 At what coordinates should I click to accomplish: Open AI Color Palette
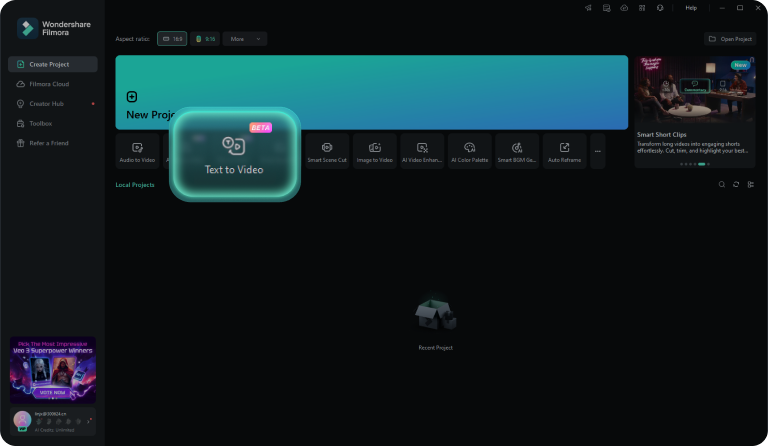point(469,151)
